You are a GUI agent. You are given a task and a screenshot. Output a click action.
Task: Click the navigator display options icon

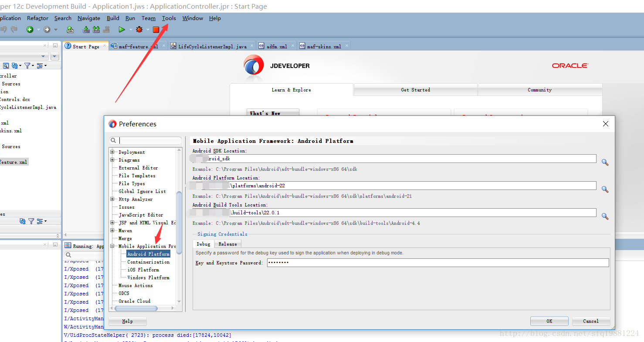point(40,65)
